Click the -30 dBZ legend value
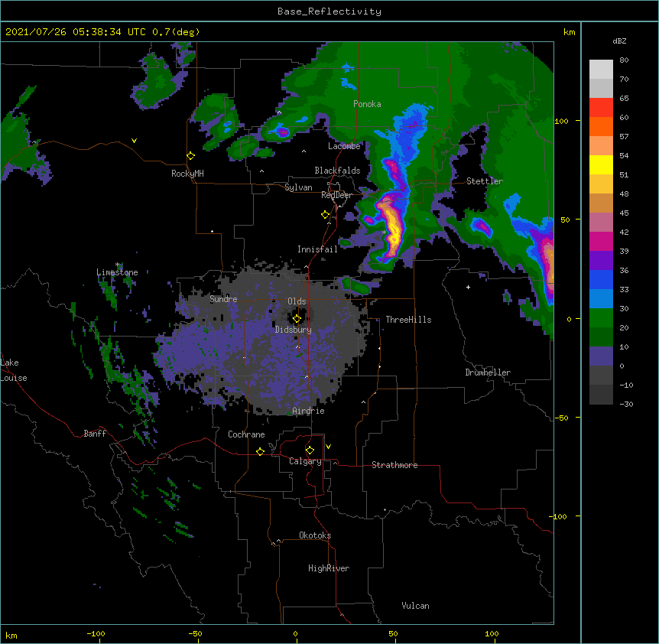 point(626,404)
